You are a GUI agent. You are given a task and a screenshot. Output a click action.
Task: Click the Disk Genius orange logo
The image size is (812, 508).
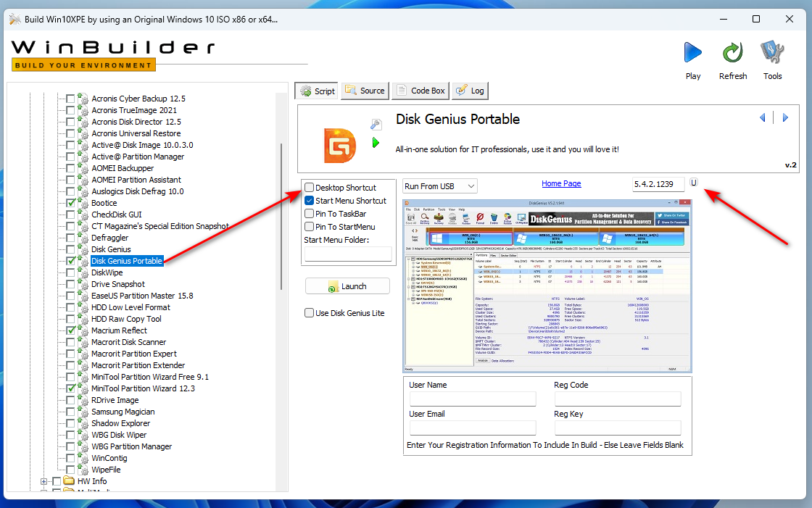pos(340,146)
